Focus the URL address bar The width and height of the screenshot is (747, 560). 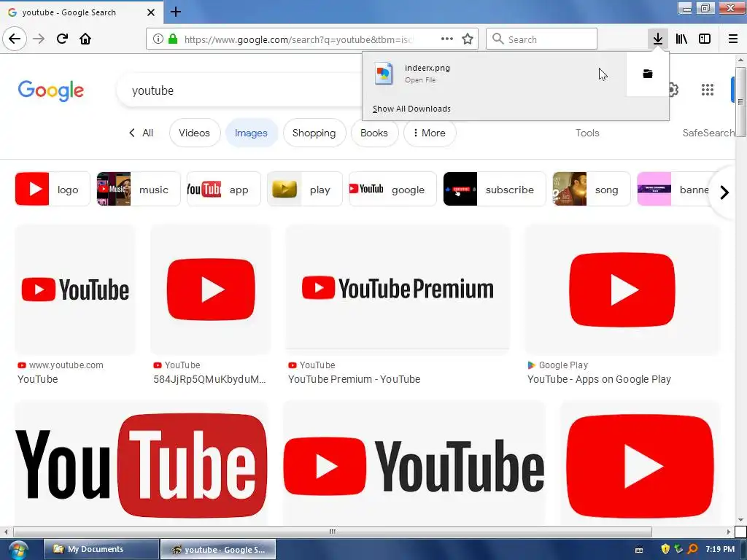[298, 39]
